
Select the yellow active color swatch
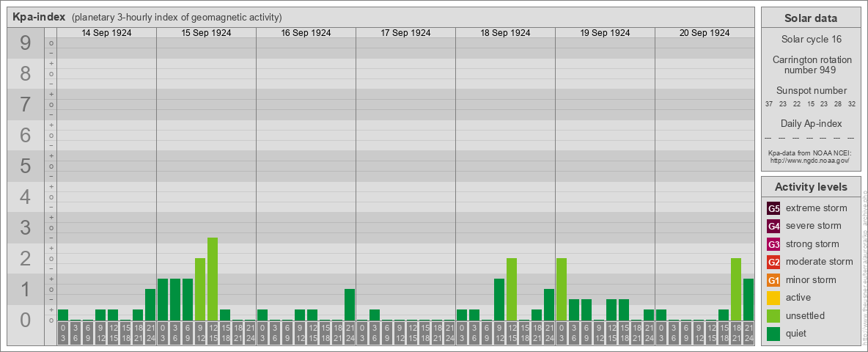(x=773, y=298)
